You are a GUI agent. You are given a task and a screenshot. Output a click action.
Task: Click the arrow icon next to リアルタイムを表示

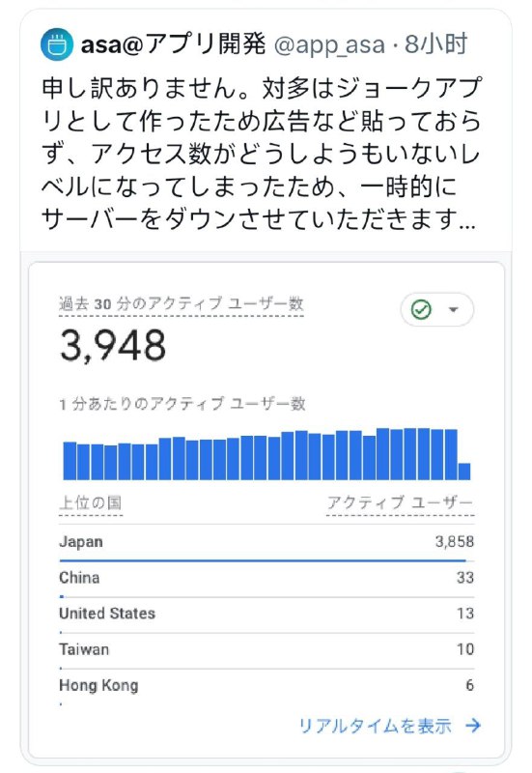(473, 726)
